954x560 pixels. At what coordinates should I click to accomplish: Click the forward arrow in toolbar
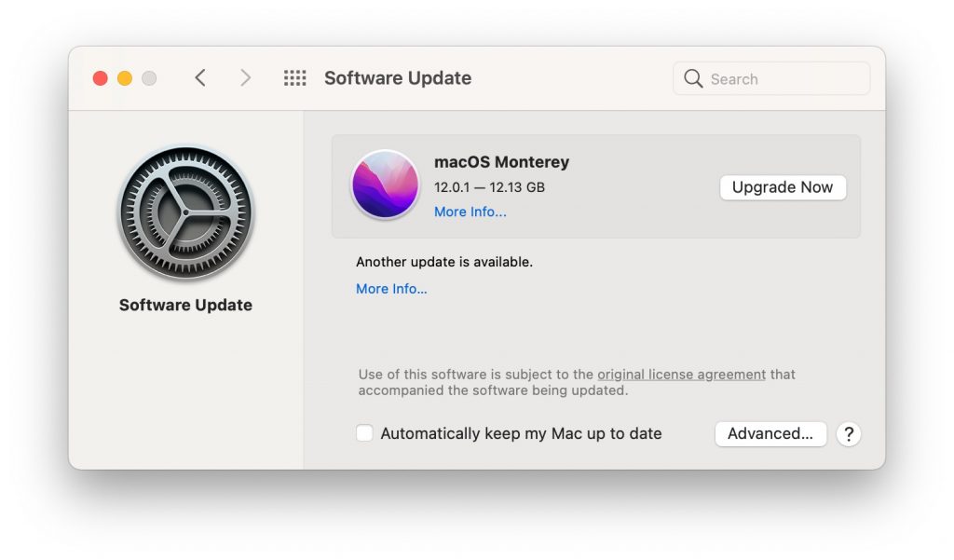click(x=245, y=78)
